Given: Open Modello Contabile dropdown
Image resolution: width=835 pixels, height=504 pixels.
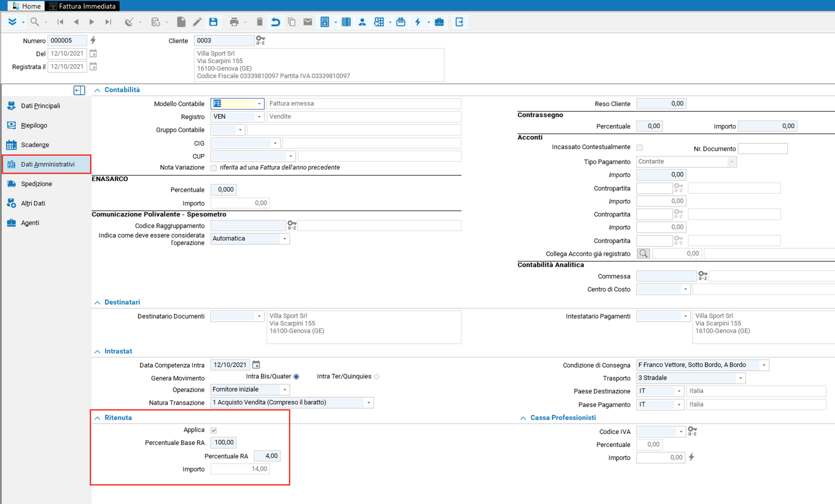Looking at the screenshot, I should [259, 104].
